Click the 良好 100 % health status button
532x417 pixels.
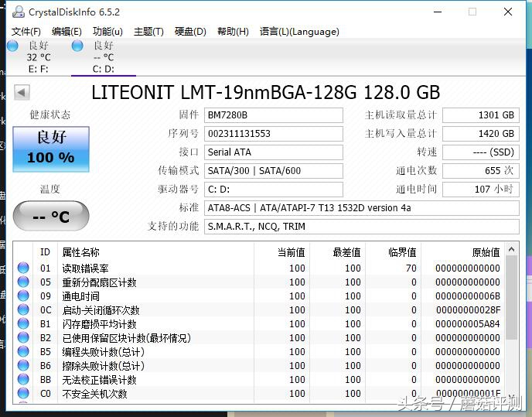[x=51, y=149]
